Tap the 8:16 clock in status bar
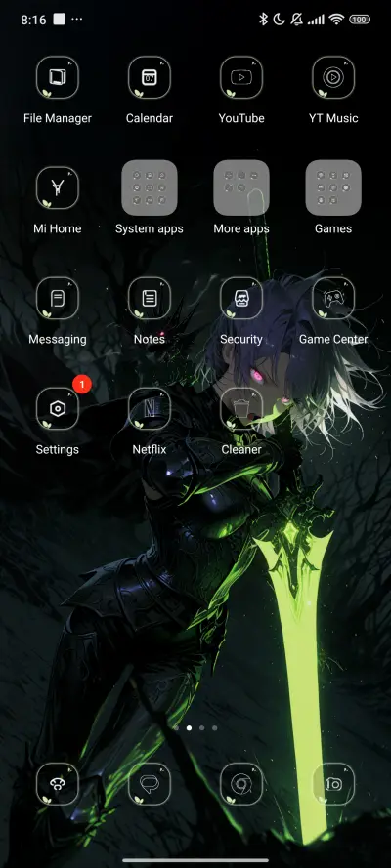391x868 pixels. pyautogui.click(x=33, y=20)
